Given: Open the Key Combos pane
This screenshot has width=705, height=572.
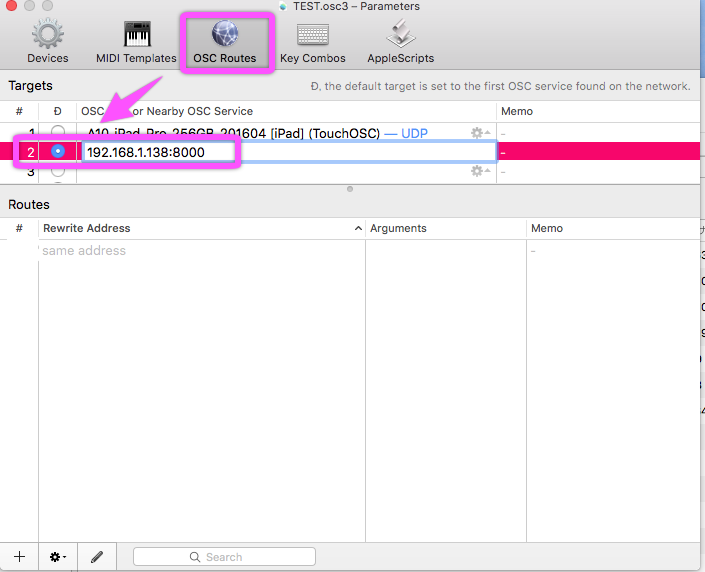Looking at the screenshot, I should point(312,42).
